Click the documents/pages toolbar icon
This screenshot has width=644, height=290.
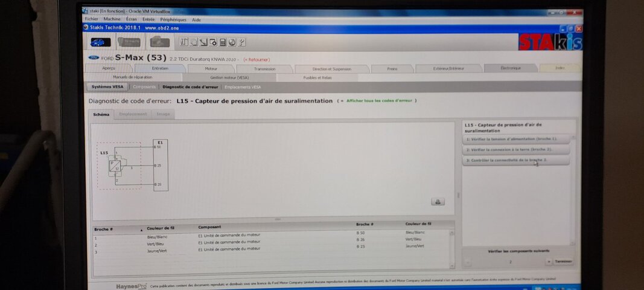(x=194, y=42)
